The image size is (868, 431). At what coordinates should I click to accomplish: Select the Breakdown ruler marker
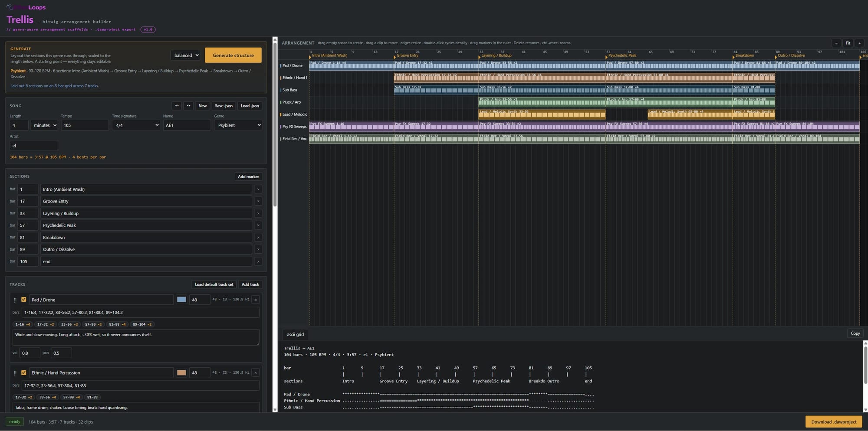tap(744, 56)
